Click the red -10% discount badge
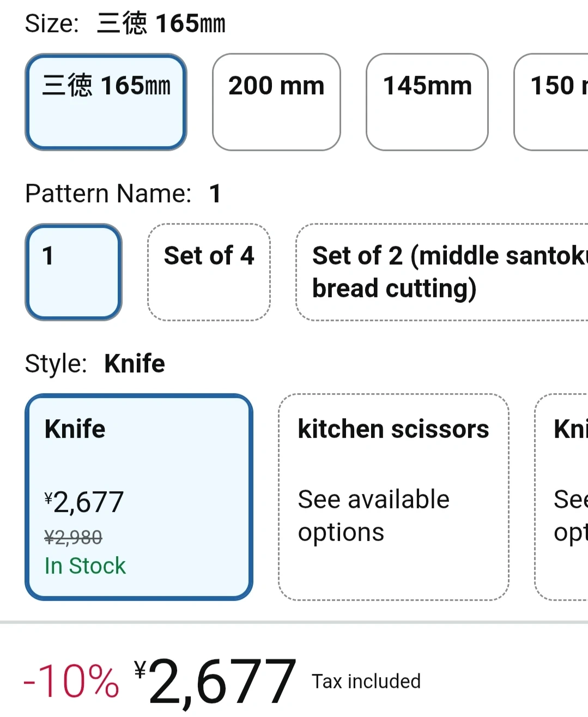This screenshot has height=717, width=588. pyautogui.click(x=71, y=682)
